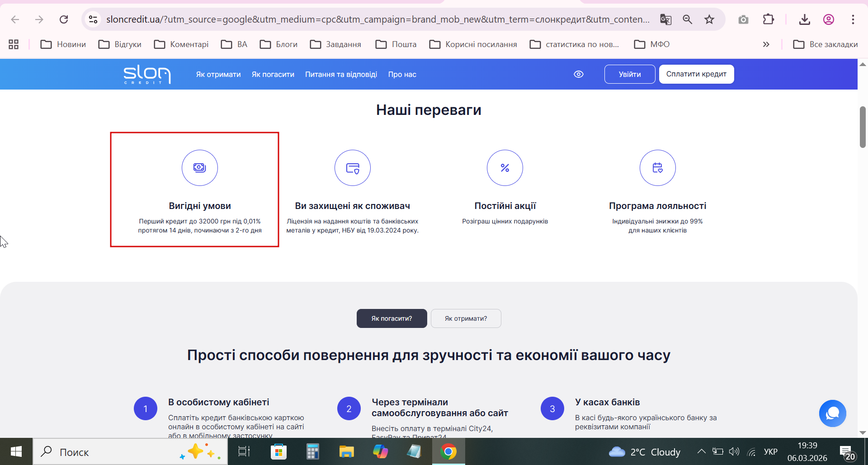Open Chrome downloads
The width and height of the screenshot is (868, 465).
coord(804,19)
